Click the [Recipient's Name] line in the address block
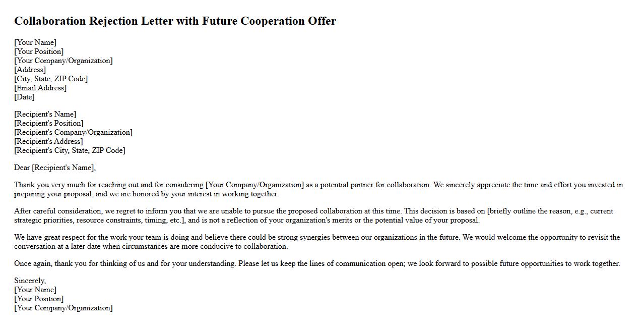644x328 pixels. point(45,114)
